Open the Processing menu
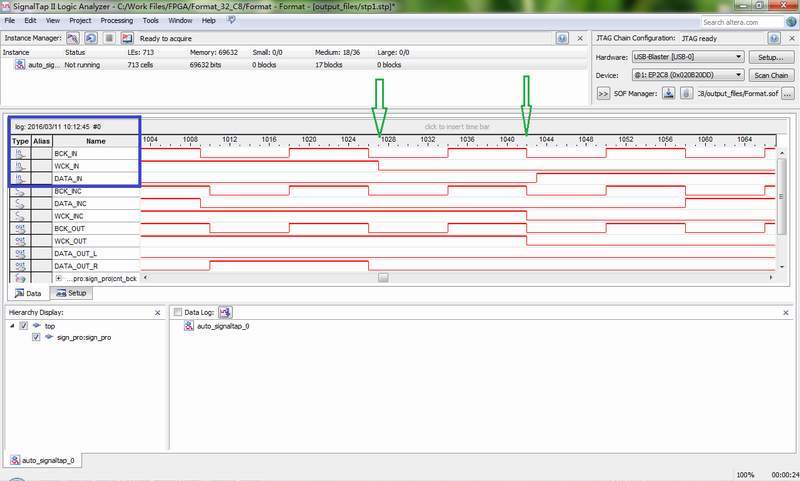 pyautogui.click(x=116, y=20)
